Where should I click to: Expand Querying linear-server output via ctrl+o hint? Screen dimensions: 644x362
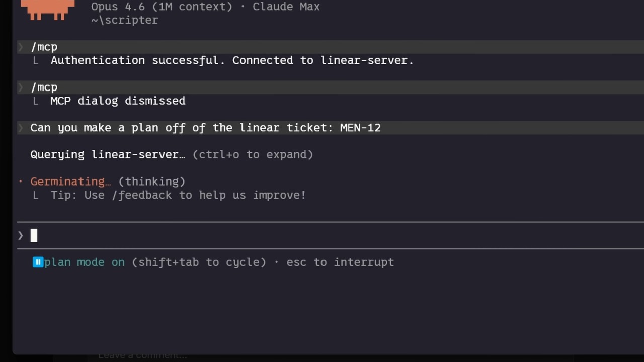253,154
